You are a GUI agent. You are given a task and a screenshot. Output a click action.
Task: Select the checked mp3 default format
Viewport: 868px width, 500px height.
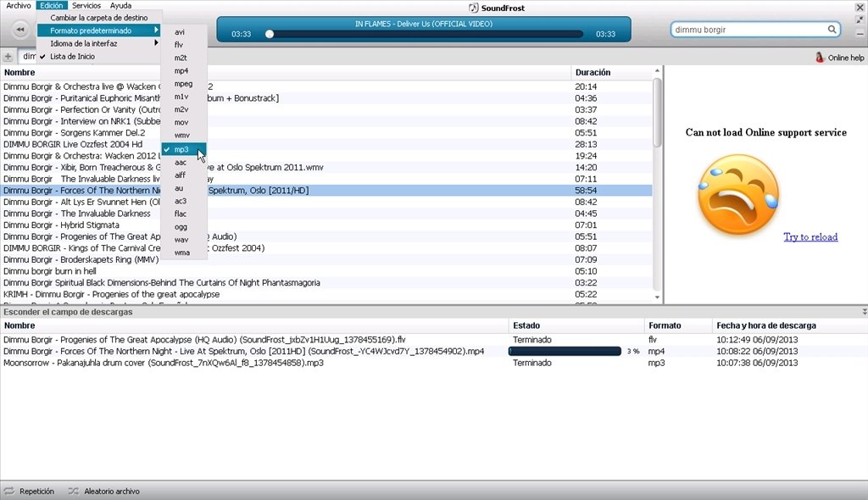tap(184, 149)
